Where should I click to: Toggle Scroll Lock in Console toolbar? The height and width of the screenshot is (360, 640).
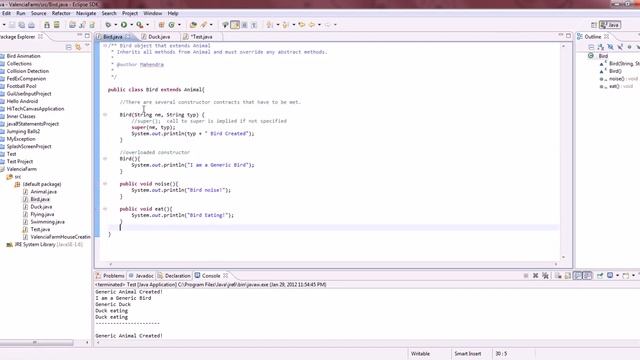pyautogui.click(x=567, y=276)
